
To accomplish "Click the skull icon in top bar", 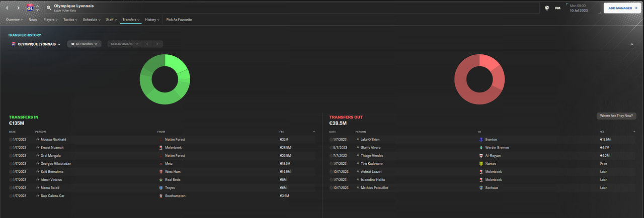I will coord(546,8).
